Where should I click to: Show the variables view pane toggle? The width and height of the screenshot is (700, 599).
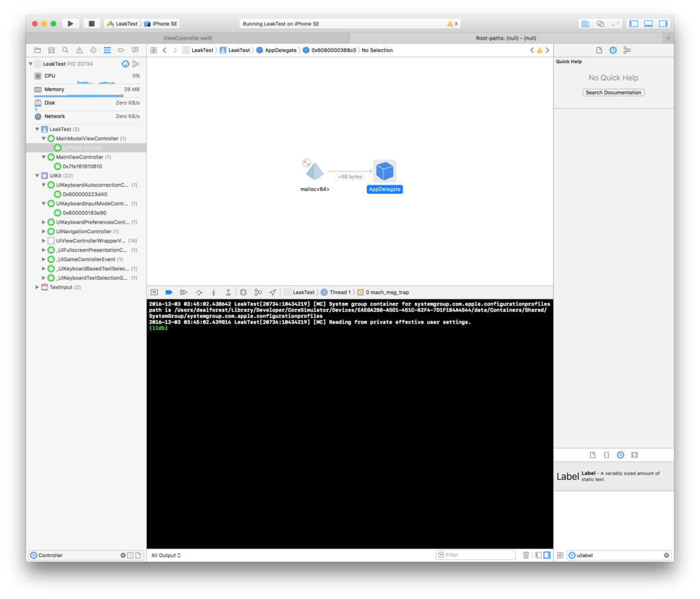539,555
